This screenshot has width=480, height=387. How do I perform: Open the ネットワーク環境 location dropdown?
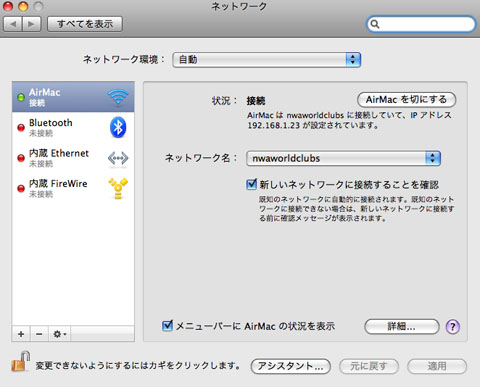tap(266, 60)
